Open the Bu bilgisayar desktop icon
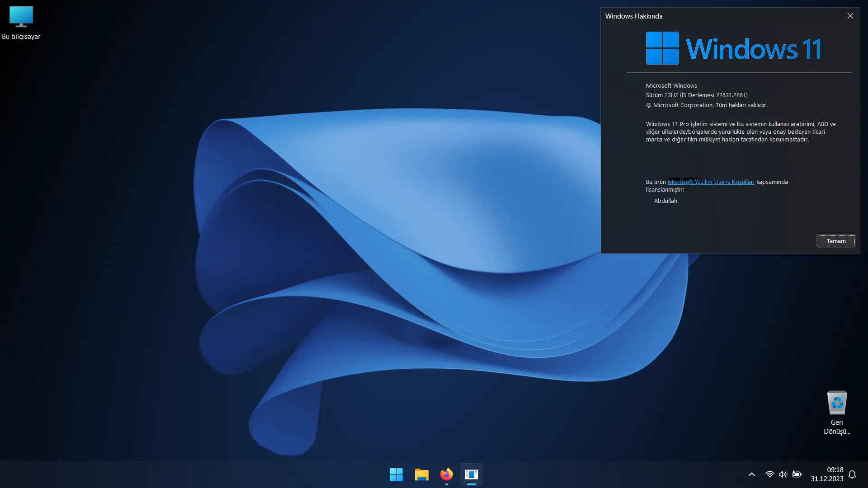Screen dimensions: 868x488 point(21,23)
